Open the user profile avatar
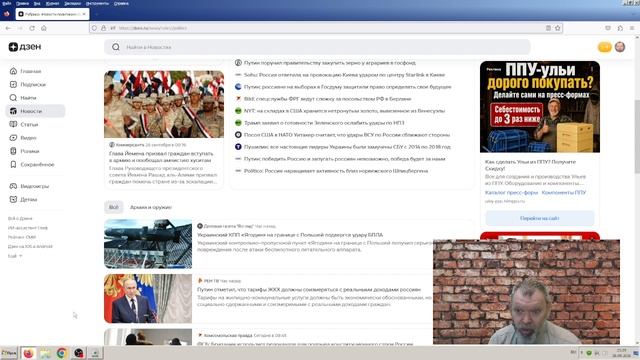640x360 pixels. (x=620, y=47)
